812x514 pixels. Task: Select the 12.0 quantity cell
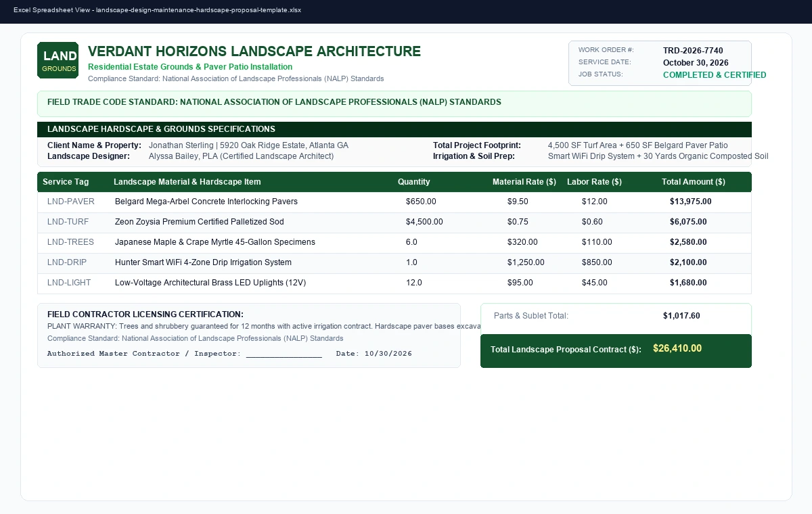click(x=414, y=283)
